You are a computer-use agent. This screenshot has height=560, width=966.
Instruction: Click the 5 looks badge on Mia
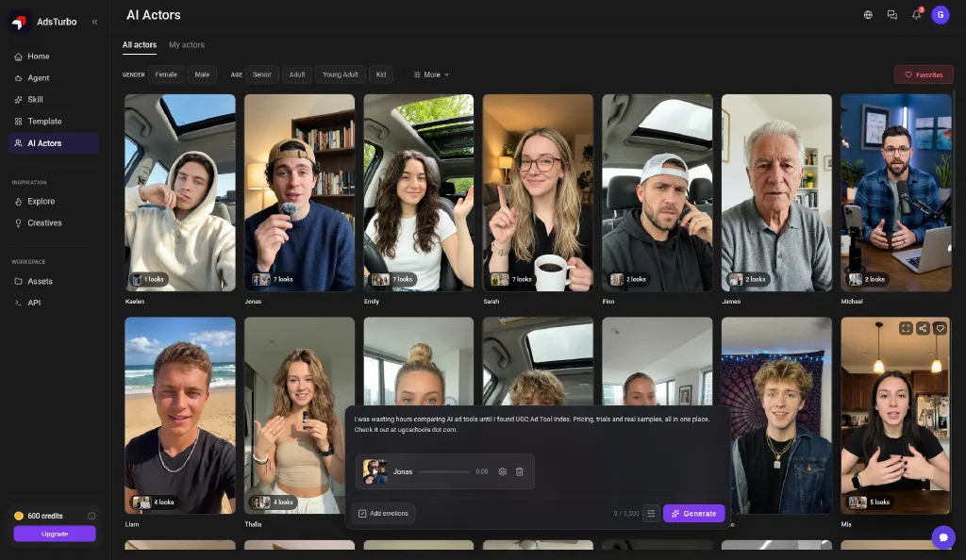869,502
